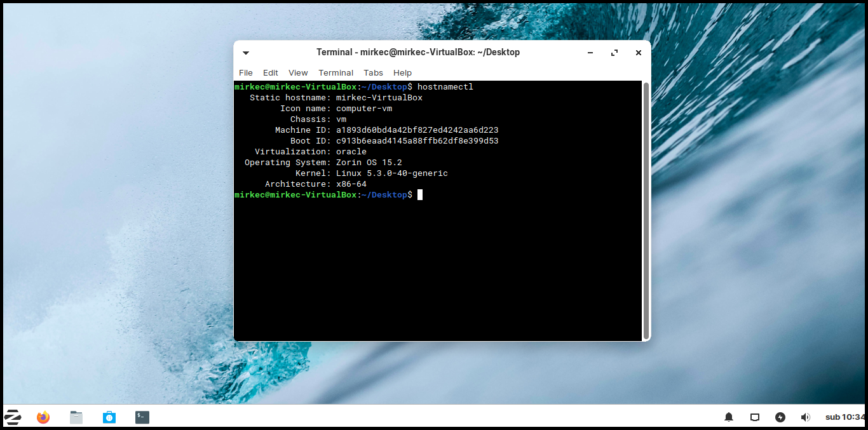Screen dimensions: 868x430
Task: Click the terminal cursor at the prompt
Action: pos(420,194)
